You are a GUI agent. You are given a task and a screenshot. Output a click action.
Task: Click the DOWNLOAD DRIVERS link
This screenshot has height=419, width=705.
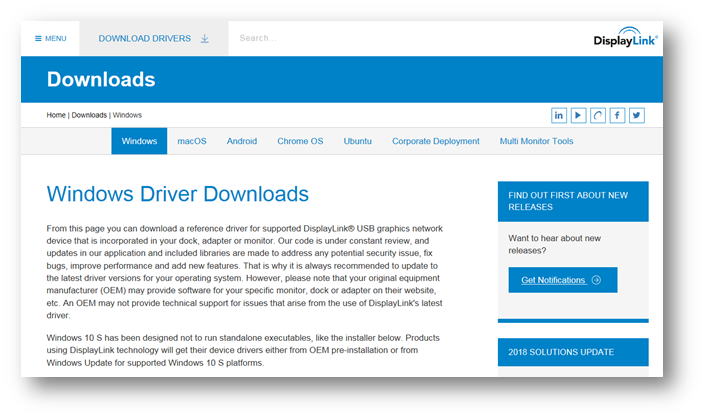(145, 39)
